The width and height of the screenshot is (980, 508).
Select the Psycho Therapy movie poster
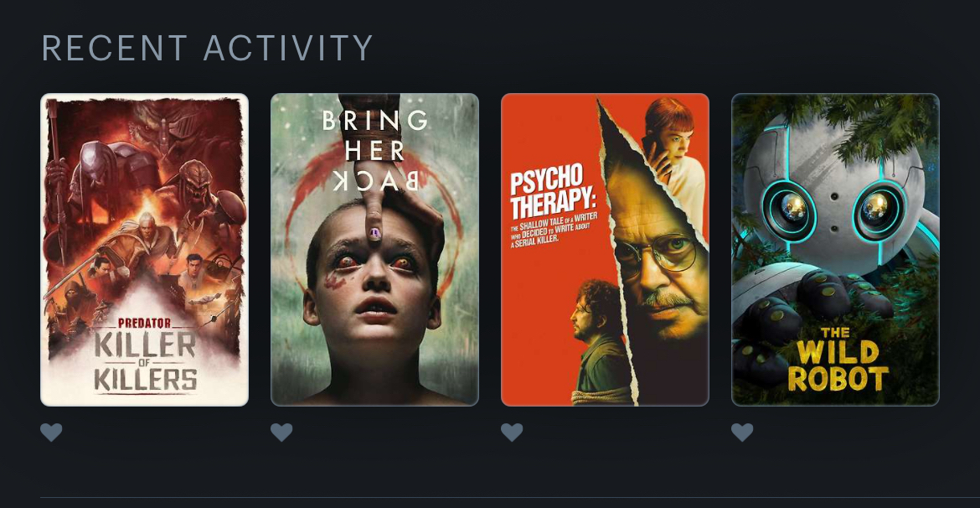click(x=605, y=250)
